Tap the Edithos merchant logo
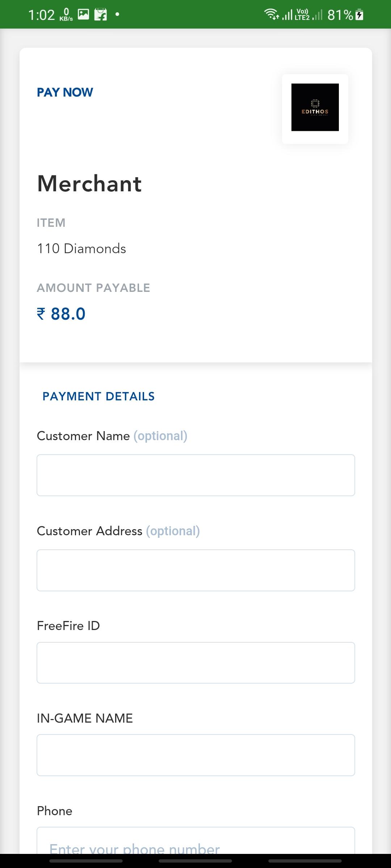This screenshot has height=868, width=391. pos(315,107)
